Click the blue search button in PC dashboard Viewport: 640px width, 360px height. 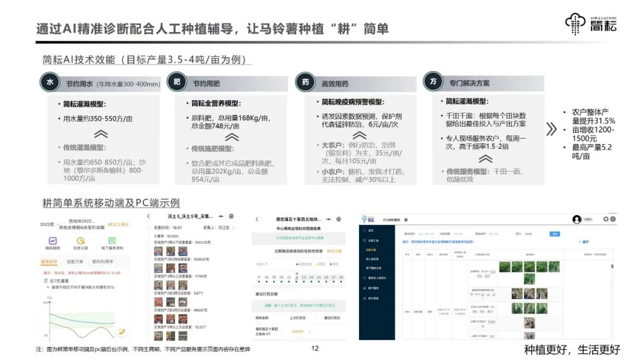[555, 234]
